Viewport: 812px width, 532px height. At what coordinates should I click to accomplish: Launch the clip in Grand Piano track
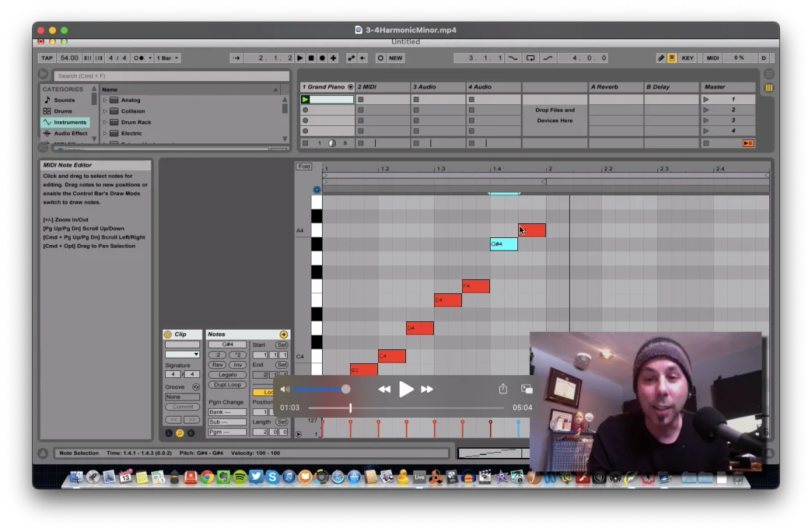click(305, 99)
